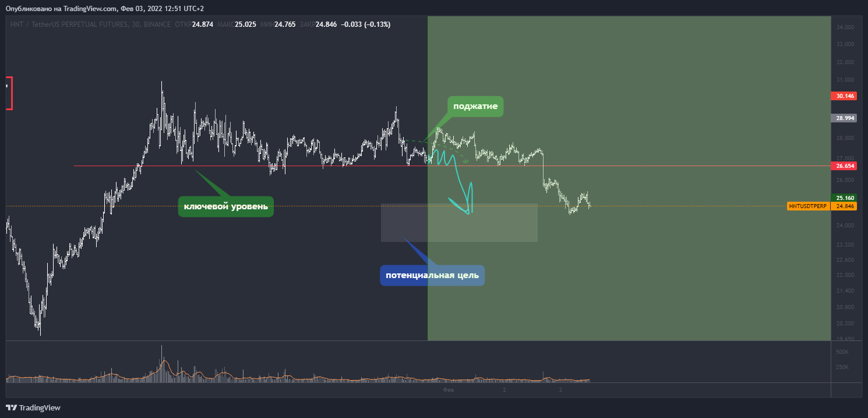Click the TradingView logo in bottom corner

click(x=33, y=408)
